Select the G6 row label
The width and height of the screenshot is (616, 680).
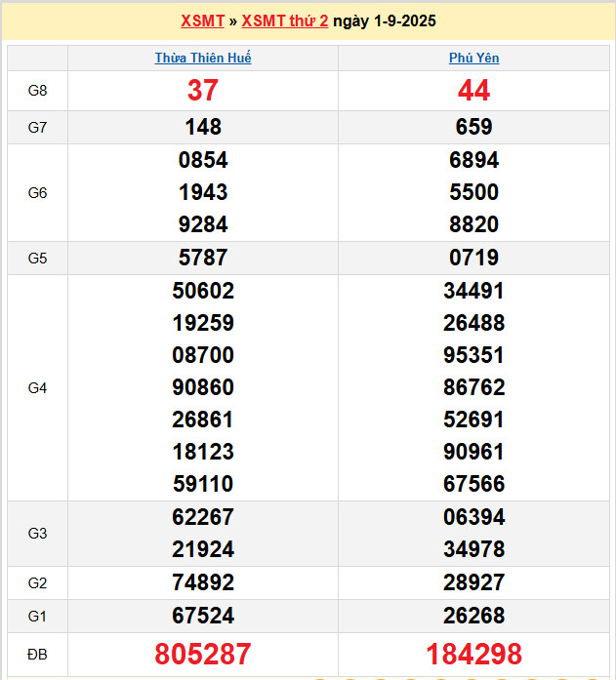tap(37, 192)
